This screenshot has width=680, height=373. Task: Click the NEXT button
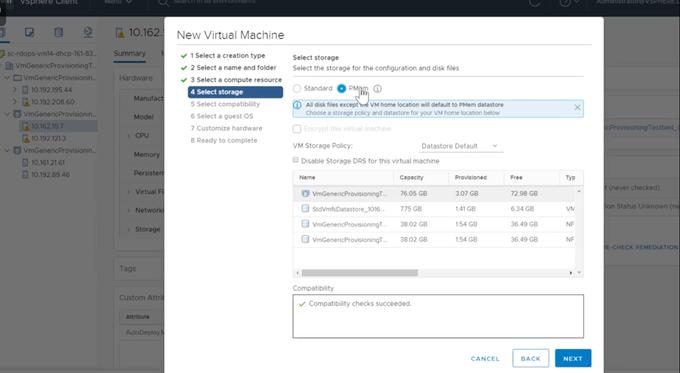click(x=573, y=358)
